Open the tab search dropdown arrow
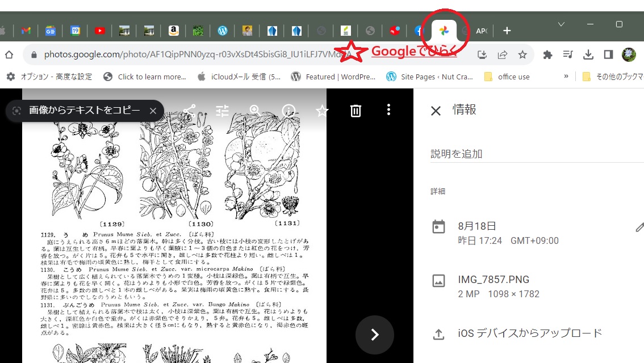The width and height of the screenshot is (644, 363). pyautogui.click(x=561, y=24)
